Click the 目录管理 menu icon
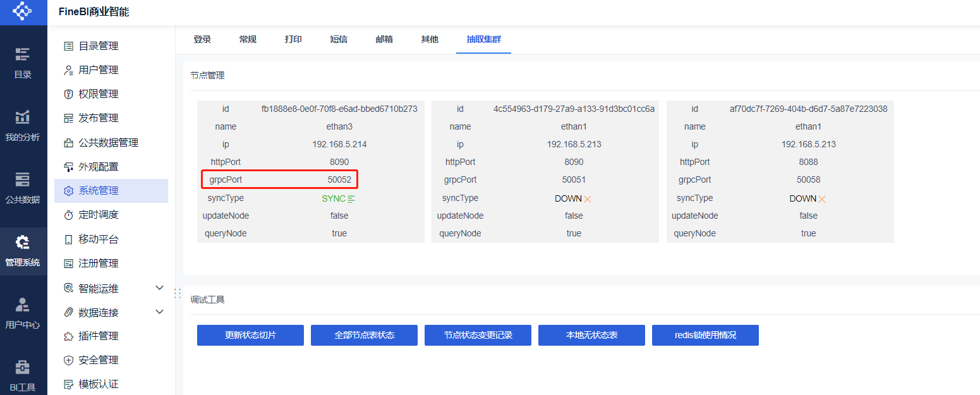 tap(69, 46)
